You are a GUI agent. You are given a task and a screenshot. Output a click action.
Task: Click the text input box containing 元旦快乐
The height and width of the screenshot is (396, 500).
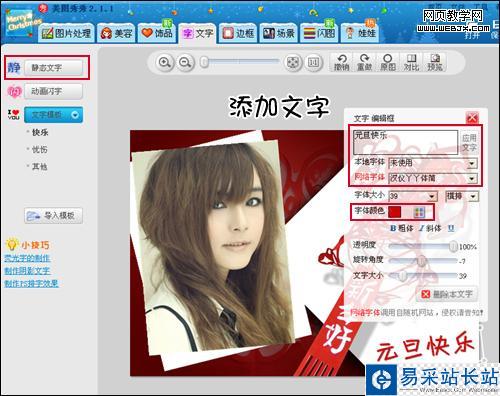point(406,142)
